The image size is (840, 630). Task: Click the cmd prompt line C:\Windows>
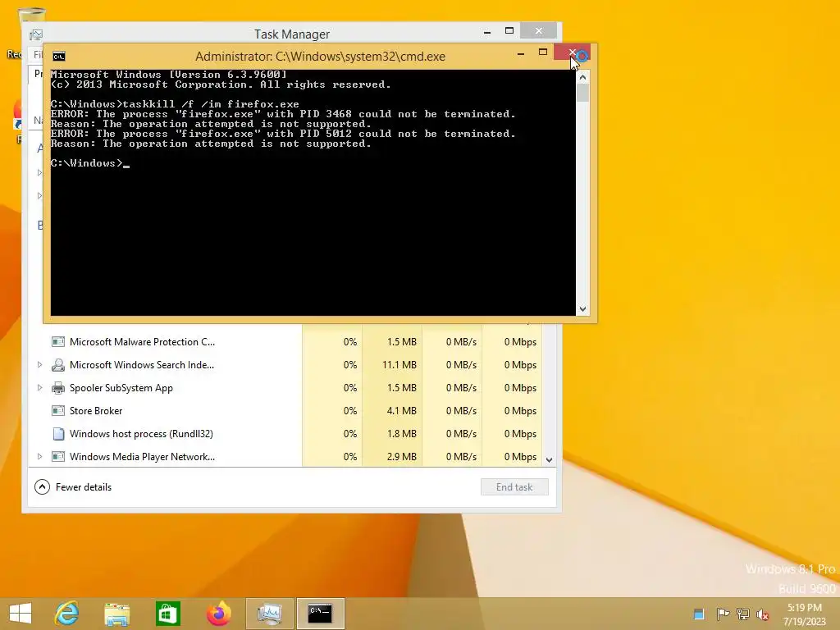coord(90,163)
